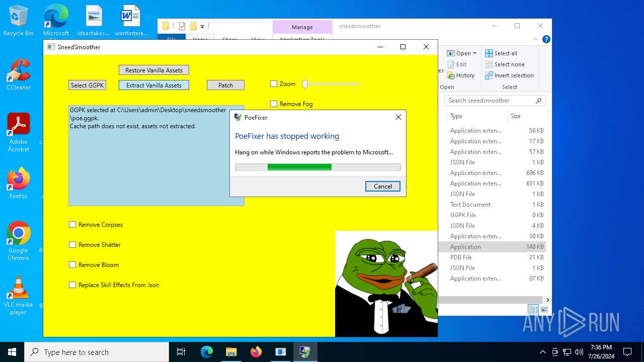Select the wantintere Word document on the desktop
The width and height of the screenshot is (644, 362).
click(131, 21)
